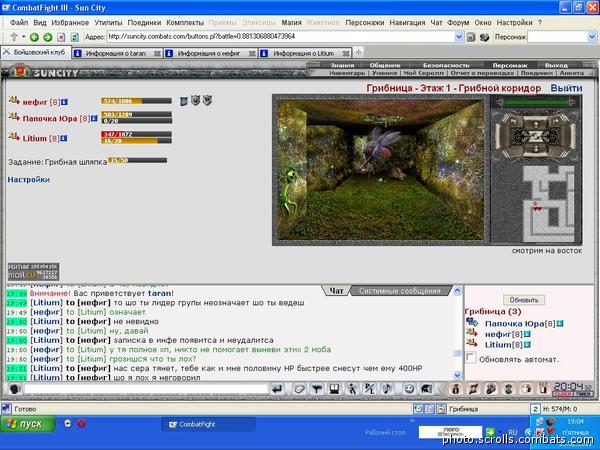Image resolution: width=600 pixels, height=450 pixels.
Task: Click the CombatFight taskbar button
Action: [x=209, y=424]
